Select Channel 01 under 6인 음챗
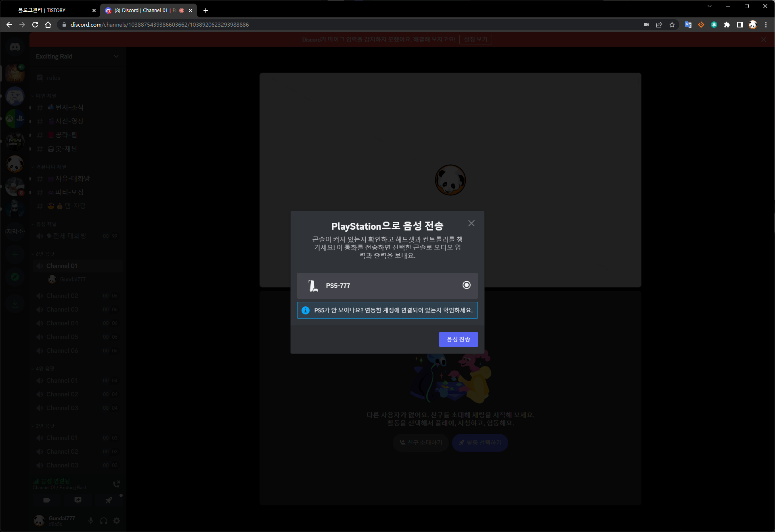Screen dimensions: 775x532 77,266
